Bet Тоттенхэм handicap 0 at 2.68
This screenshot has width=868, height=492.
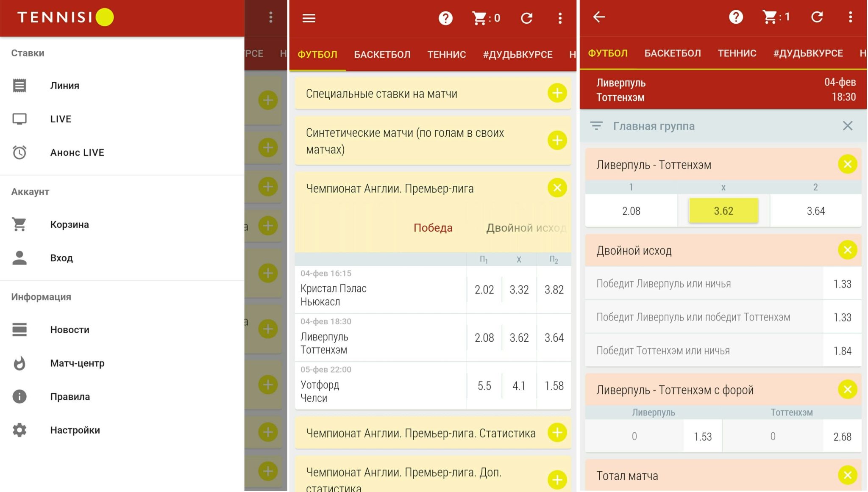click(x=843, y=436)
